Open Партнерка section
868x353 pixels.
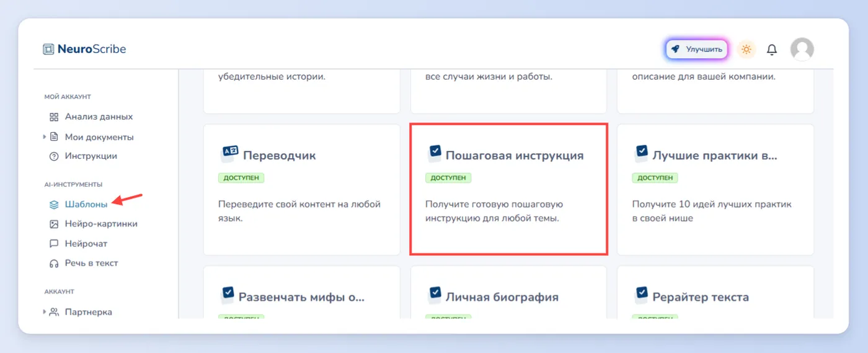[x=89, y=312]
